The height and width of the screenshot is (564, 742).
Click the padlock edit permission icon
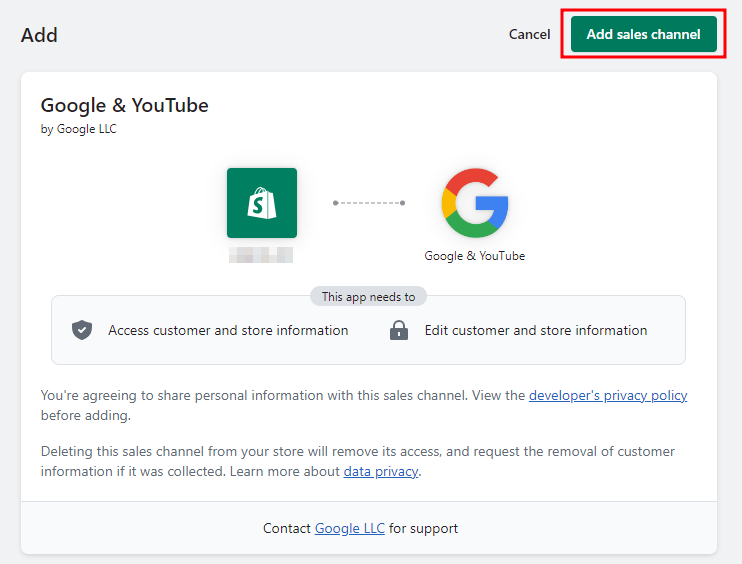point(399,330)
